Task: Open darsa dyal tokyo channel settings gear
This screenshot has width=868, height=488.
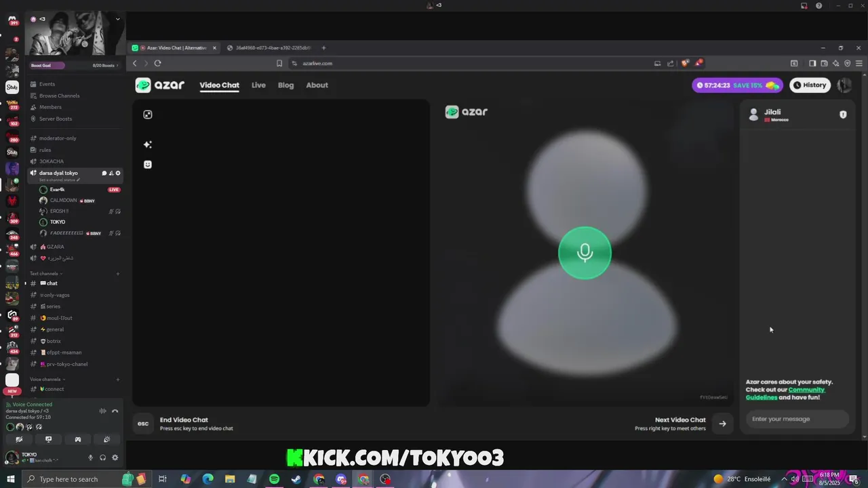Action: 118,173
